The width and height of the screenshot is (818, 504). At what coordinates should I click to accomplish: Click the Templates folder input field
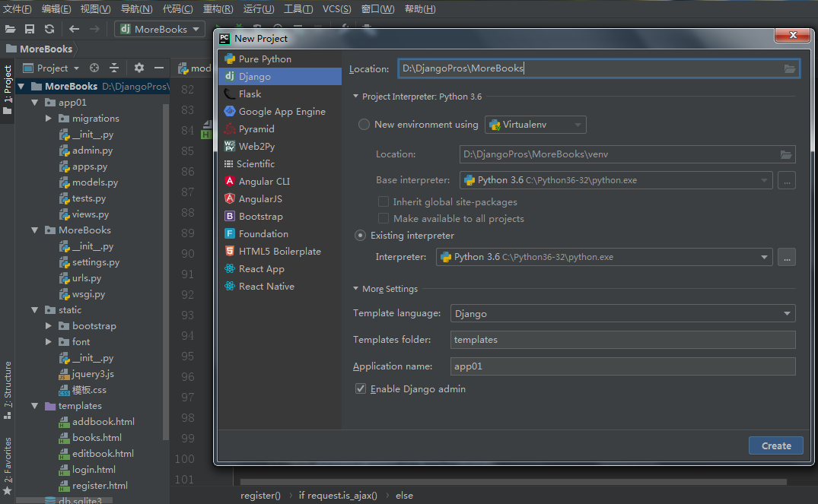(x=623, y=340)
